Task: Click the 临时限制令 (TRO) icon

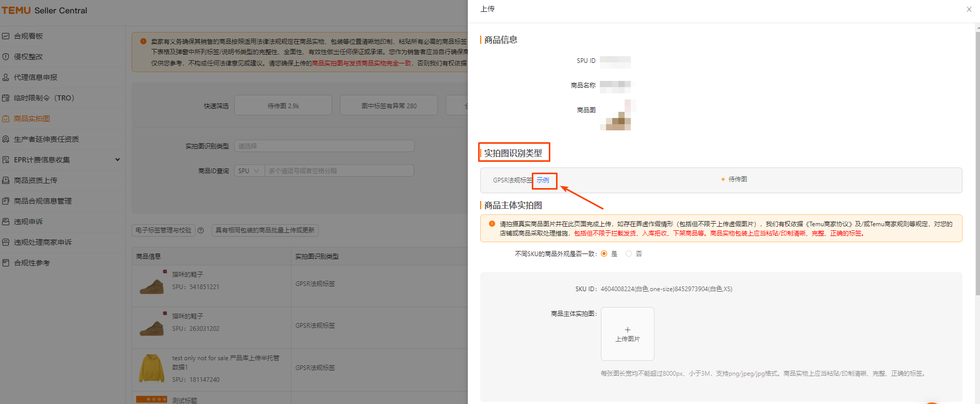Action: pyautogui.click(x=6, y=98)
